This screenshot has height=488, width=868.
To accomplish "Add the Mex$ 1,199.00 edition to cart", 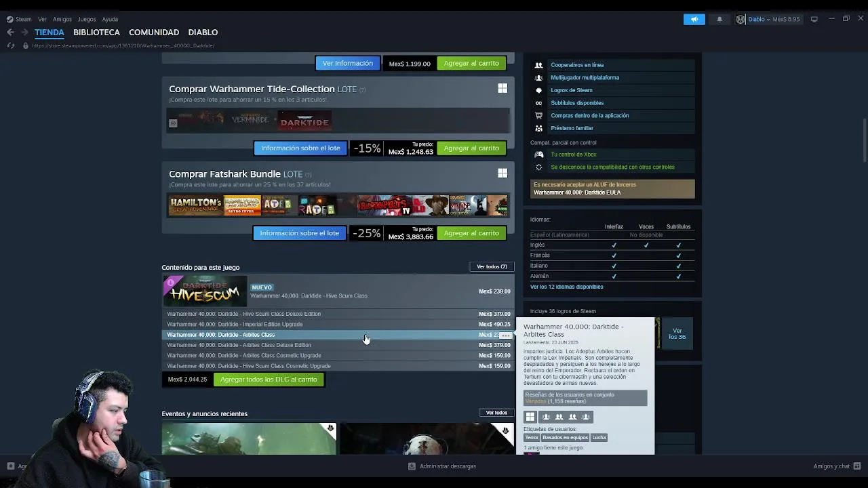I will point(471,63).
